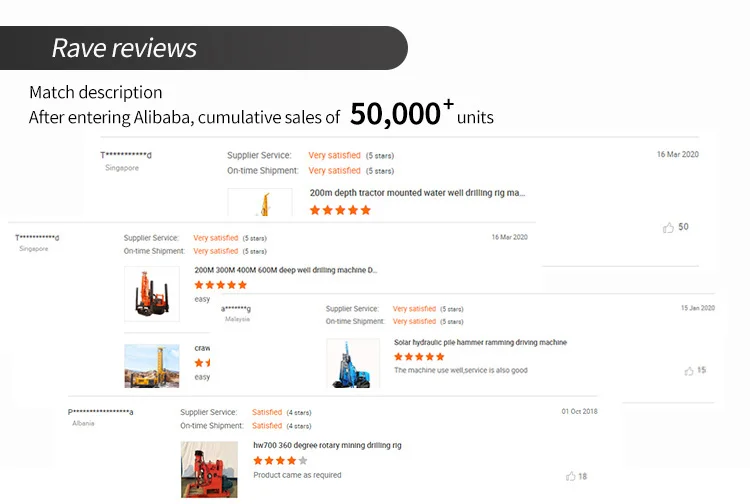The image size is (750, 504).
Task: Click five-star rating under 200m depth tractor review
Action: 340,210
